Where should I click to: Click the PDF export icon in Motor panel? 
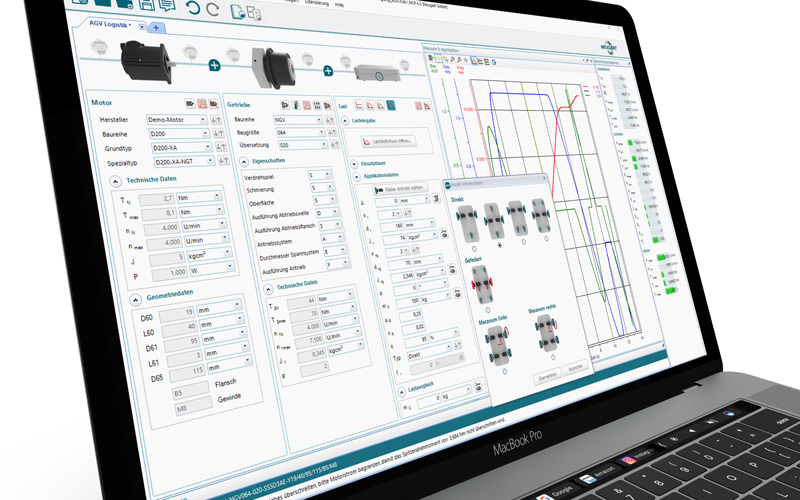[x=202, y=103]
